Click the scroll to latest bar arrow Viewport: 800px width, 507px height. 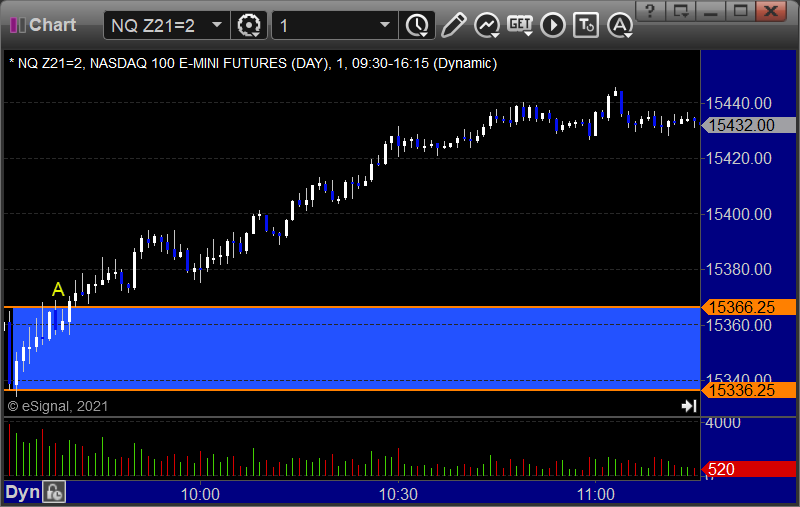[689, 406]
